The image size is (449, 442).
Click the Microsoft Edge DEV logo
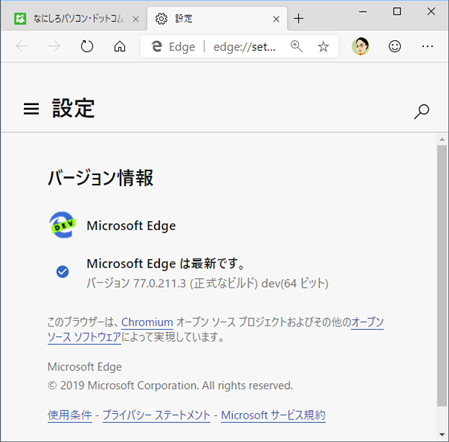pos(62,225)
